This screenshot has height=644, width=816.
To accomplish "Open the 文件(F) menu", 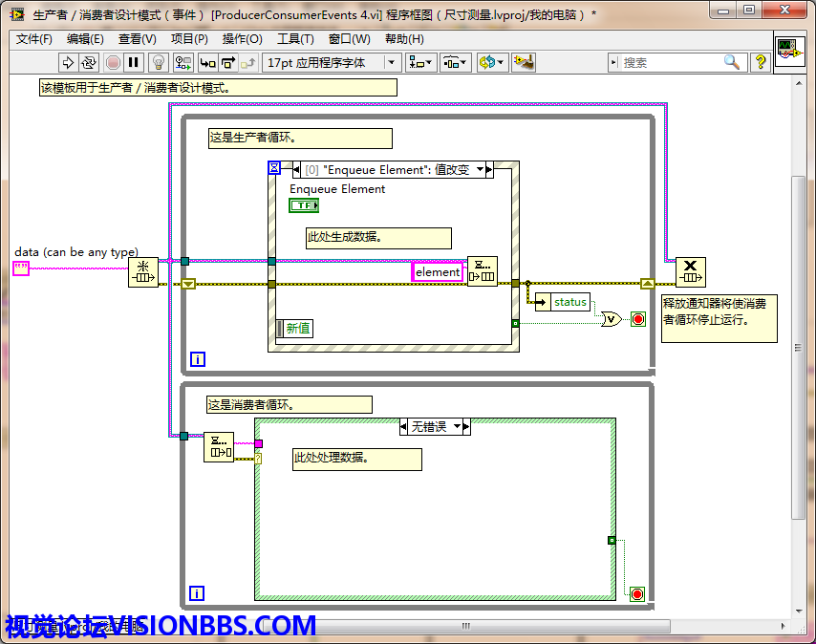I will tap(34, 39).
